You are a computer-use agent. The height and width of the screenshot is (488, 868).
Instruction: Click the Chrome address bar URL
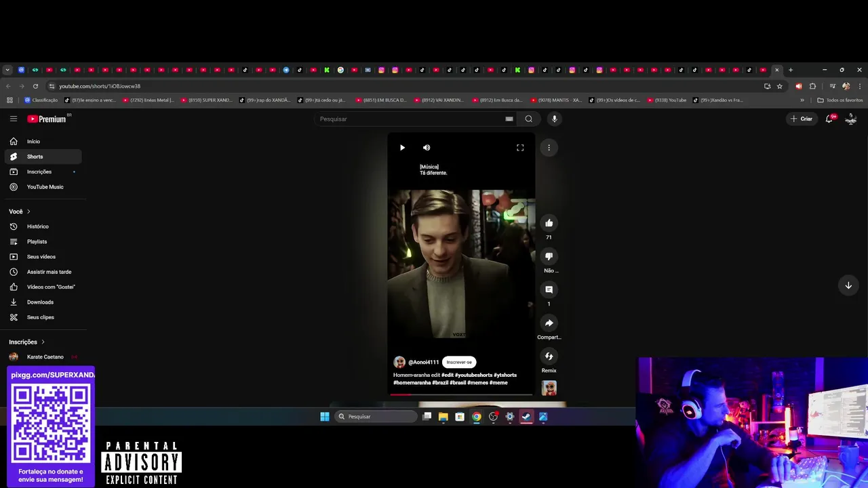(x=100, y=86)
